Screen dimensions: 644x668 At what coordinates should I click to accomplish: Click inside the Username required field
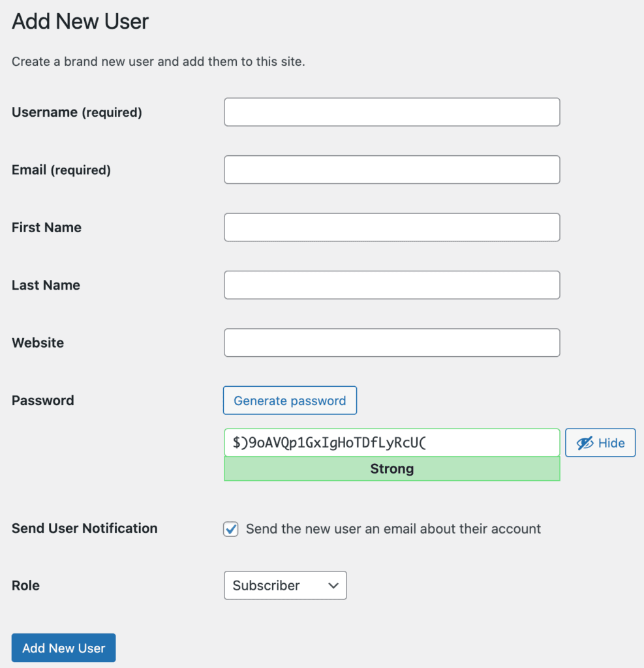tap(391, 112)
